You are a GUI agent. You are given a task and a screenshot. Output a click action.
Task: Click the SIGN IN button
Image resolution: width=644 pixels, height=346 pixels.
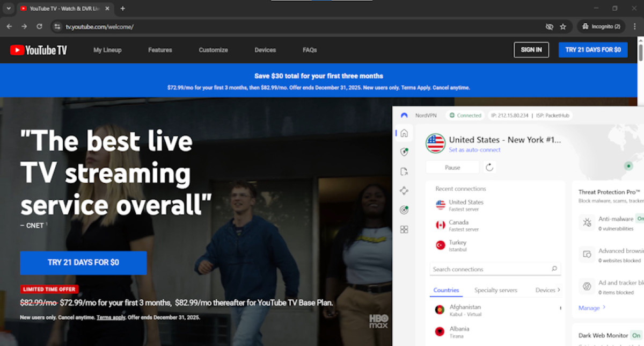[x=531, y=50]
